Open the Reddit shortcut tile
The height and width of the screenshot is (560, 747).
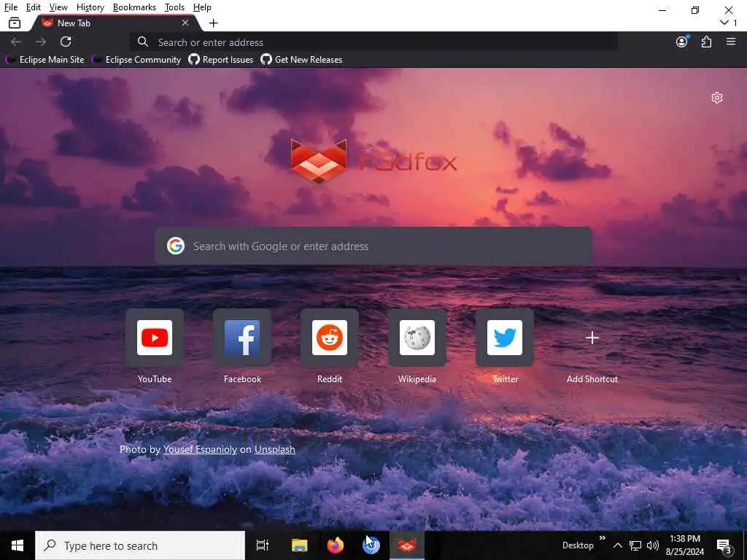click(x=330, y=338)
